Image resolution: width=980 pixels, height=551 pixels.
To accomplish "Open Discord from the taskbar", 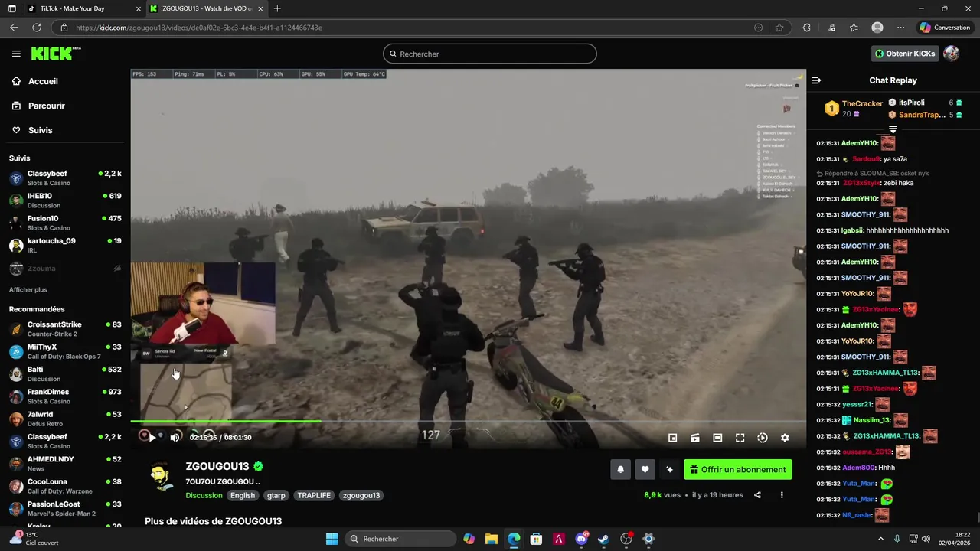I will click(x=581, y=539).
